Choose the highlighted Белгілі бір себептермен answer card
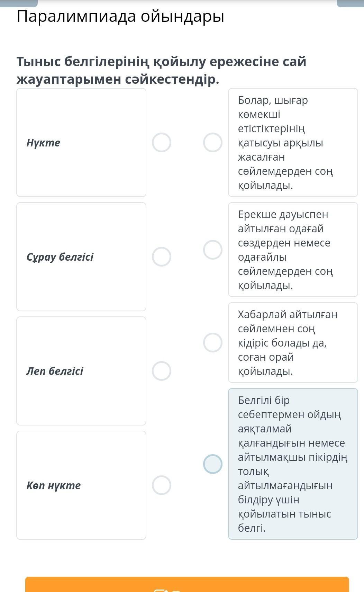This screenshot has width=364, height=592. pos(293,464)
